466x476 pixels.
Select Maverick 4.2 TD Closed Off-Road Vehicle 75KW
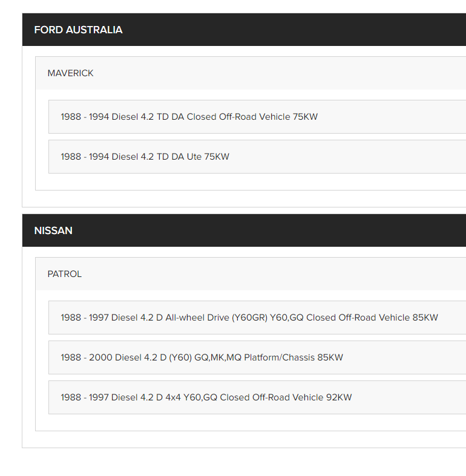click(x=189, y=117)
